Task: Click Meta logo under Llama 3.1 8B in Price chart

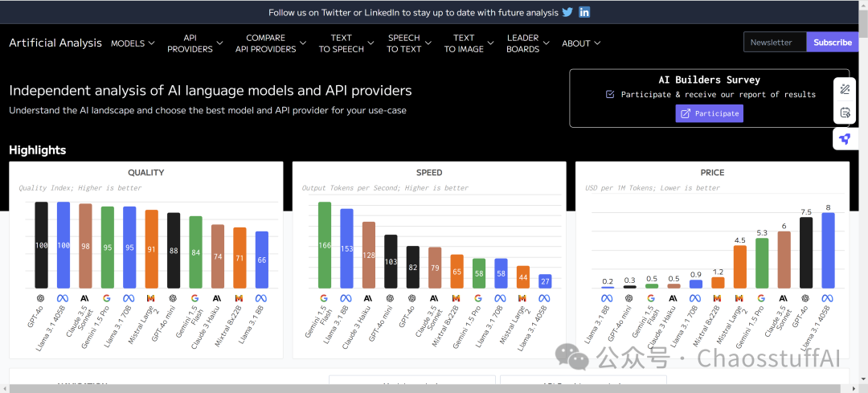Action: point(608,297)
